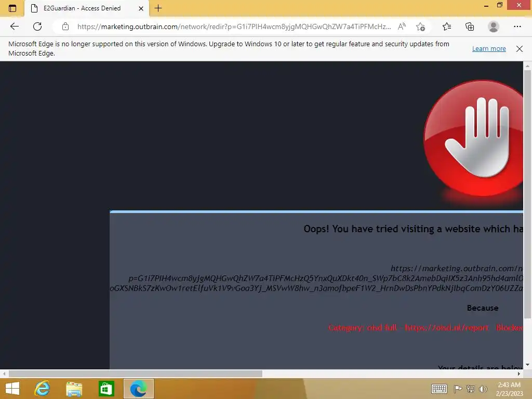Image resolution: width=532 pixels, height=399 pixels.
Task: Open the Windows Store taskbar icon
Action: pyautogui.click(x=106, y=389)
